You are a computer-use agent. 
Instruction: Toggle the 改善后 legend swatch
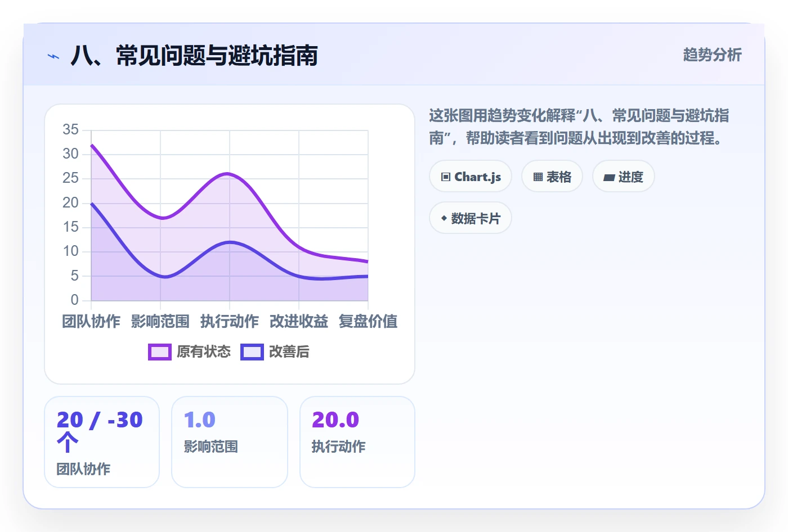point(252,352)
